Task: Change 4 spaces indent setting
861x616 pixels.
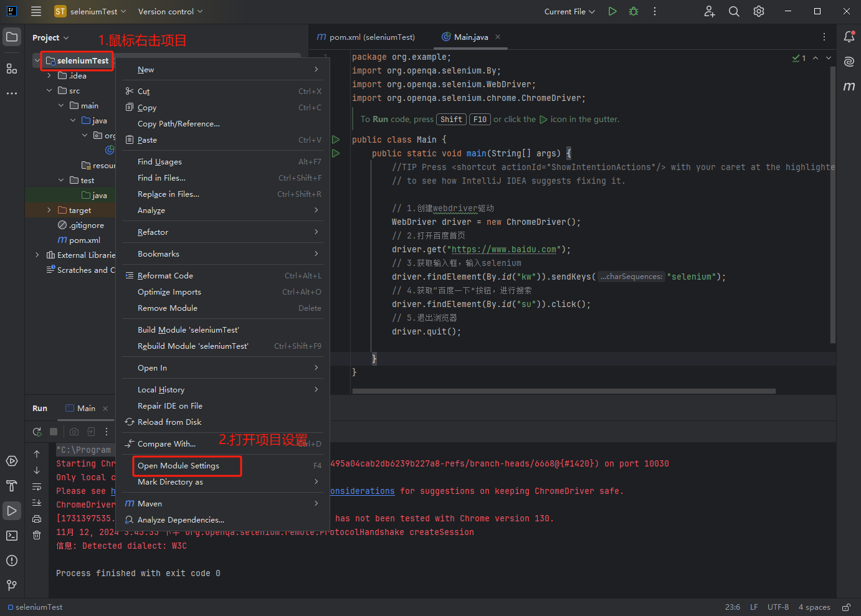Action: tap(814, 607)
